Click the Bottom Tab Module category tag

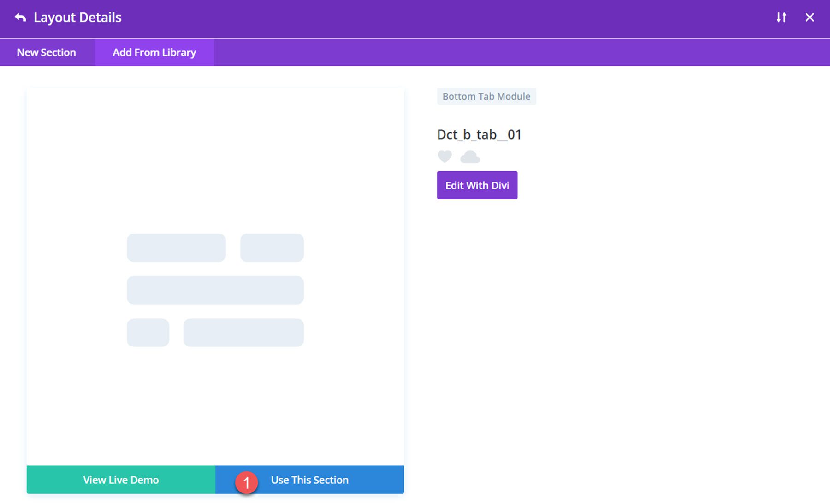point(486,96)
